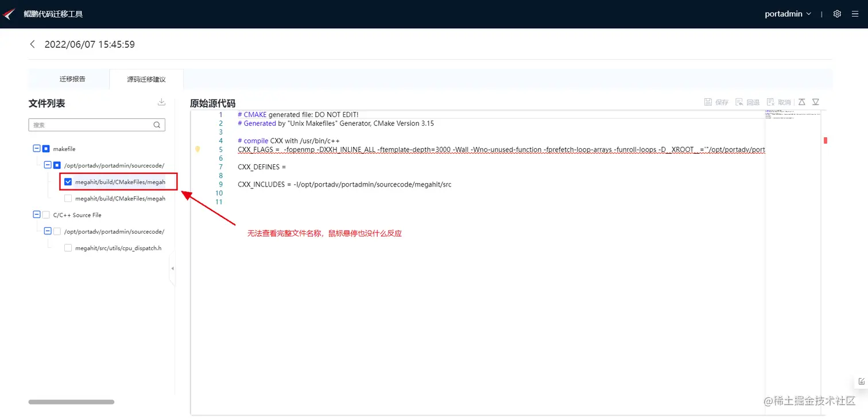
Task: Open the portadmin user dropdown
Action: coord(788,14)
